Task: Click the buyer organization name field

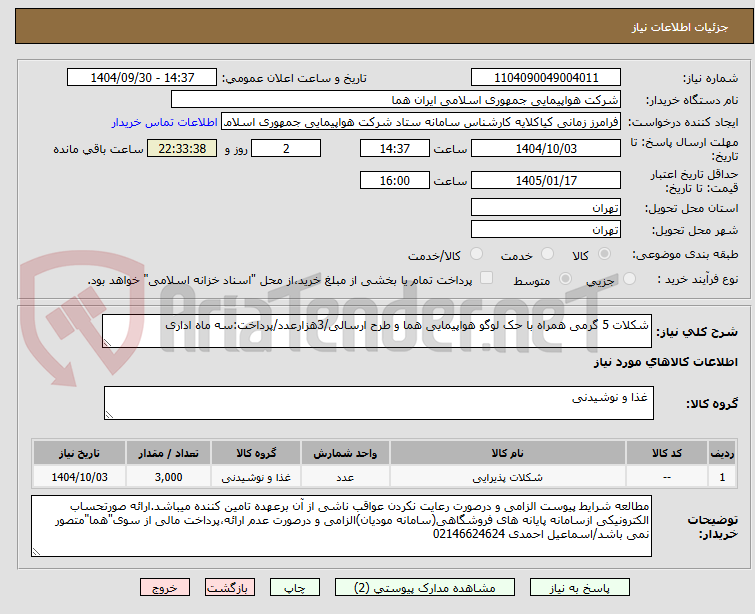Action: click(x=396, y=100)
